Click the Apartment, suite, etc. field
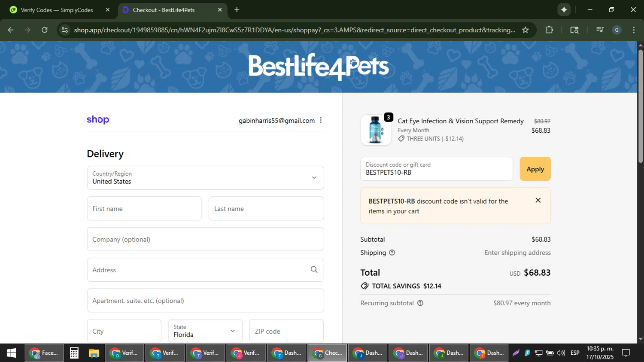This screenshot has height=362, width=644. coord(205,301)
